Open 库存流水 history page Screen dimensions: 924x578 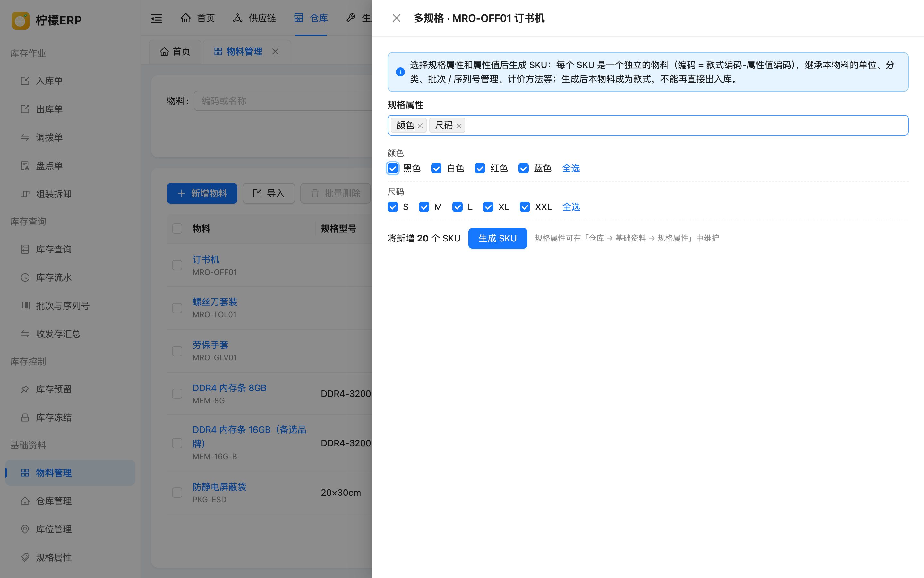coord(70,277)
